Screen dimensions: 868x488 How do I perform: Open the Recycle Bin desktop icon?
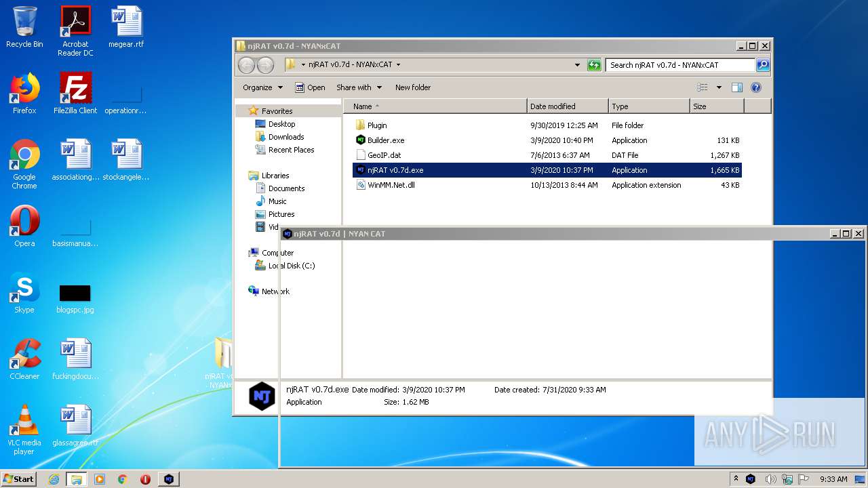[x=24, y=27]
